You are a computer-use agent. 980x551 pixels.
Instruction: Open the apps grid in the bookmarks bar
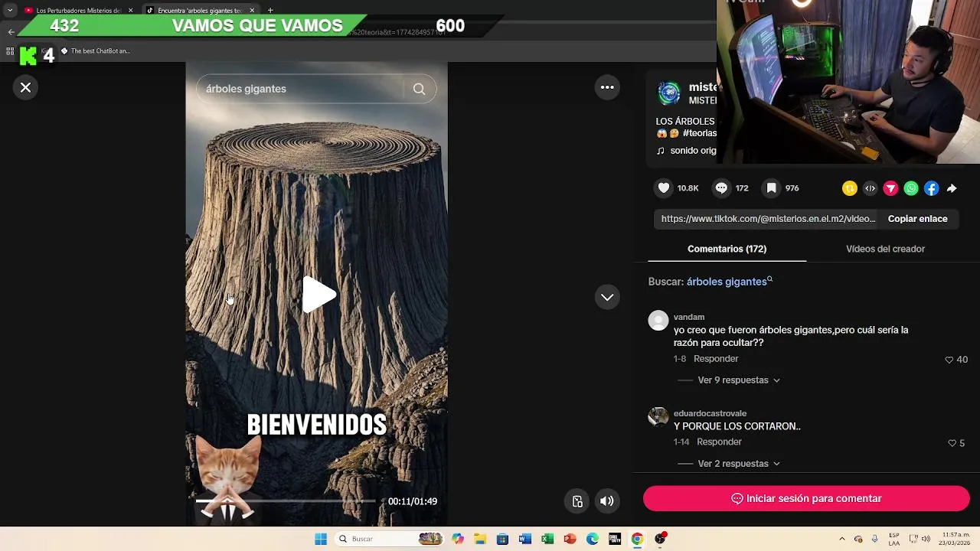pos(10,51)
